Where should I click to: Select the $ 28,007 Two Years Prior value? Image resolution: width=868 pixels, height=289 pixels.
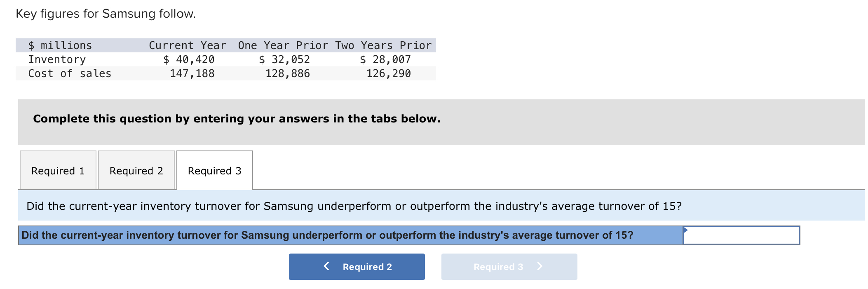(385, 59)
